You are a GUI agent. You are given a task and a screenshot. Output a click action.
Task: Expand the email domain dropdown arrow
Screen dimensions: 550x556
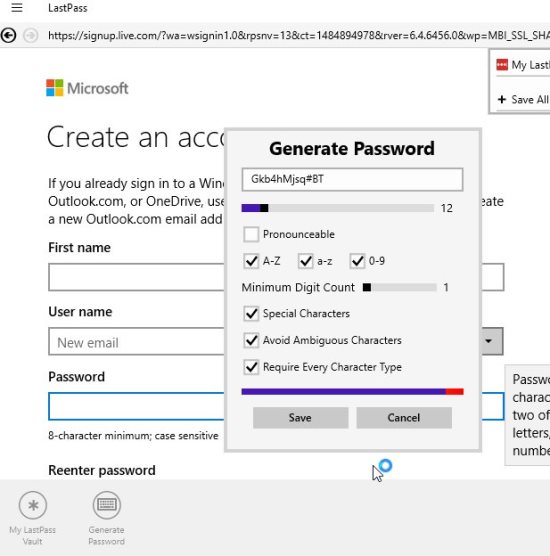pos(491,341)
